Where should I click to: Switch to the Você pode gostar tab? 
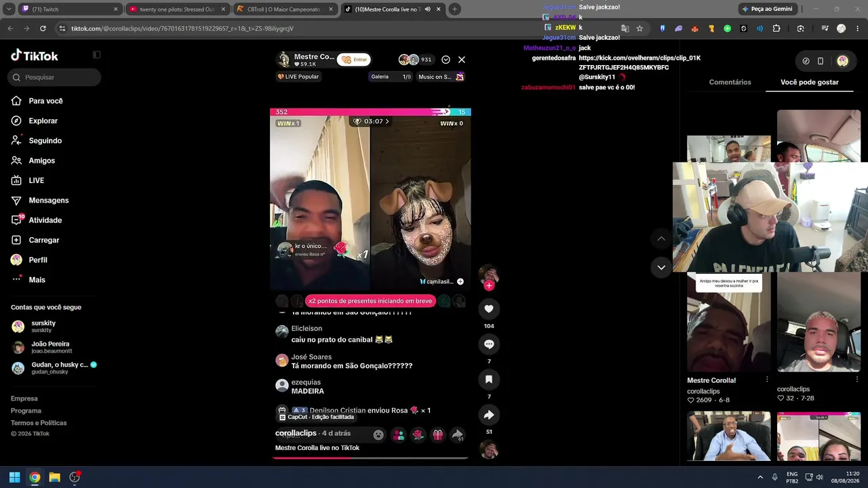click(x=810, y=82)
